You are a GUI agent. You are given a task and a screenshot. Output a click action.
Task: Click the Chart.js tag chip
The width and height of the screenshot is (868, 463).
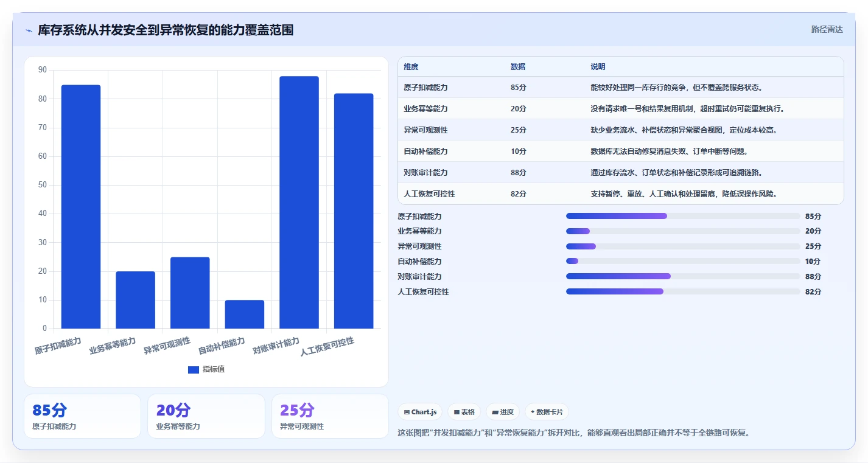[420, 412]
